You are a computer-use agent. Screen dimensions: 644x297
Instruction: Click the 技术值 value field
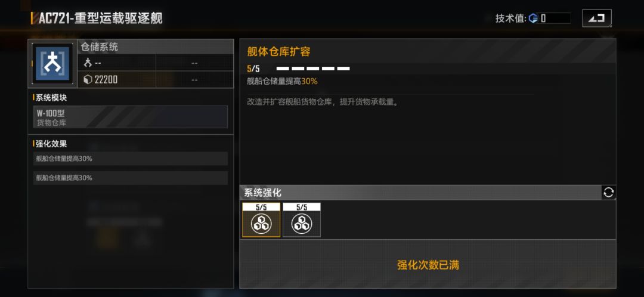tap(555, 18)
